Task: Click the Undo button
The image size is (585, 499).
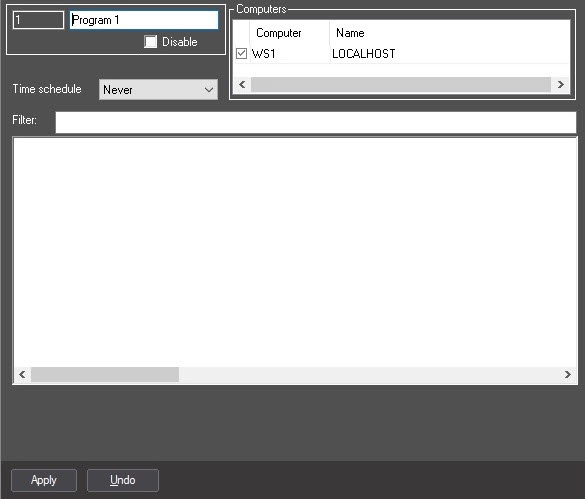Action: (123, 480)
